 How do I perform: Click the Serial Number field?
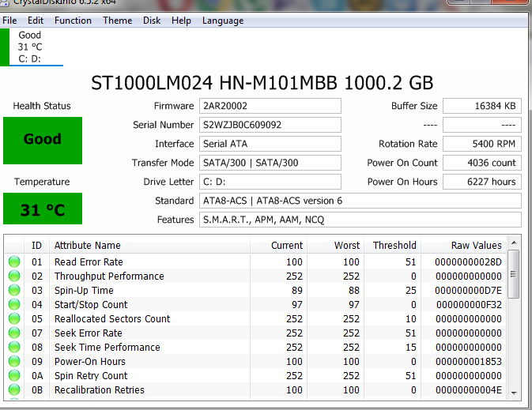270,125
